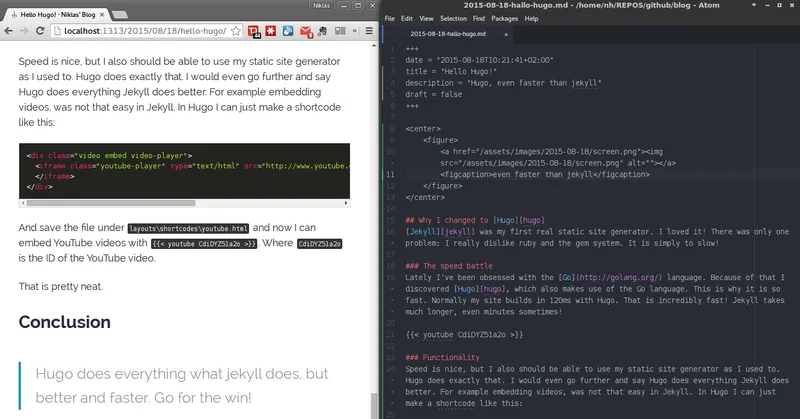
Task: Click line number 11 in Atom gutter
Action: 390,175
